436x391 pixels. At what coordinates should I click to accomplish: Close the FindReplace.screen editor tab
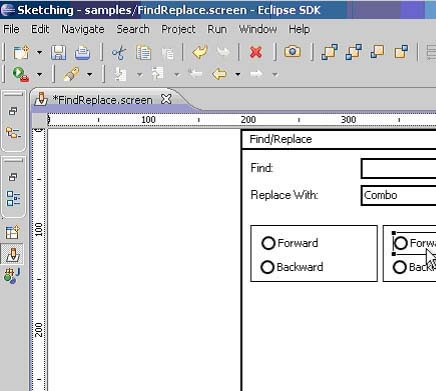click(x=166, y=99)
